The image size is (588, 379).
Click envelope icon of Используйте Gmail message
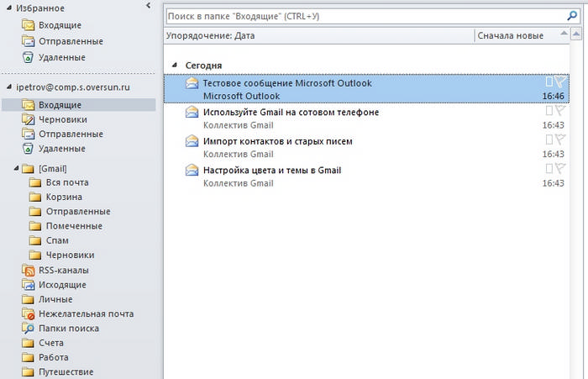pyautogui.click(x=192, y=112)
